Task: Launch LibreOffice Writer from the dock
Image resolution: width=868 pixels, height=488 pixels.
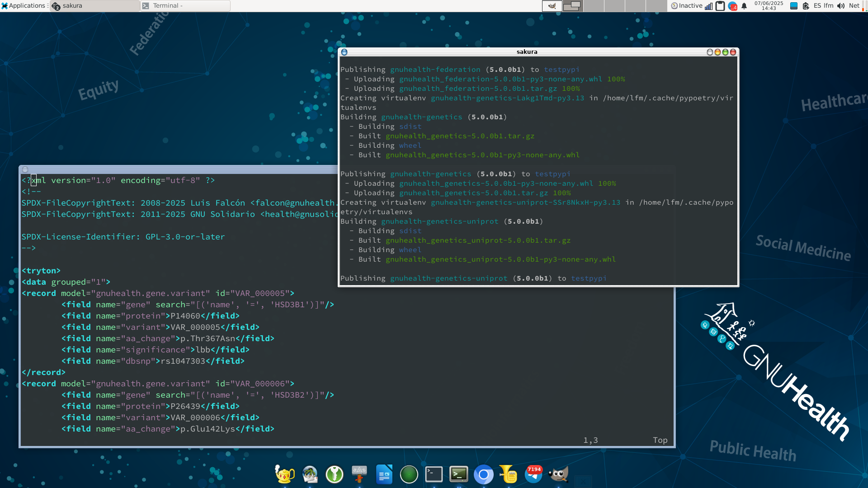Action: tap(384, 474)
